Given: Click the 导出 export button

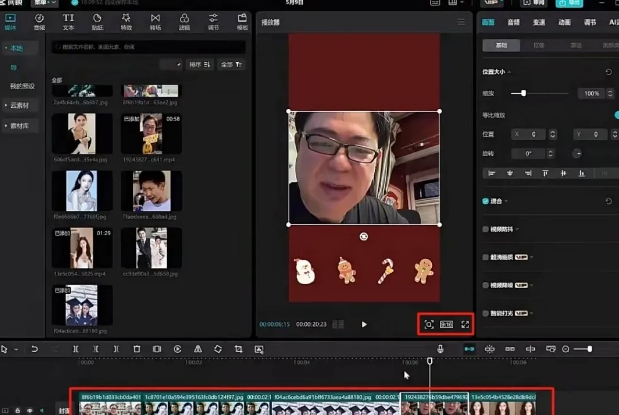Looking at the screenshot, I should (x=569, y=3).
